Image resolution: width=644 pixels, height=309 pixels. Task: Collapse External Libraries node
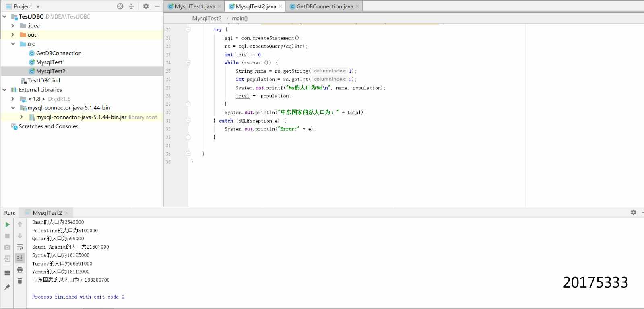(x=4, y=90)
